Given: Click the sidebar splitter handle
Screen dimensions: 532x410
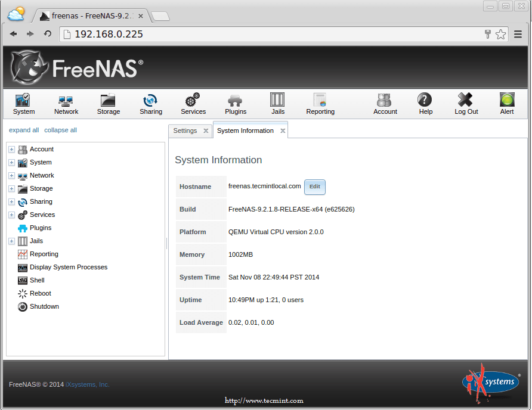Looking at the screenshot, I should click(166, 244).
